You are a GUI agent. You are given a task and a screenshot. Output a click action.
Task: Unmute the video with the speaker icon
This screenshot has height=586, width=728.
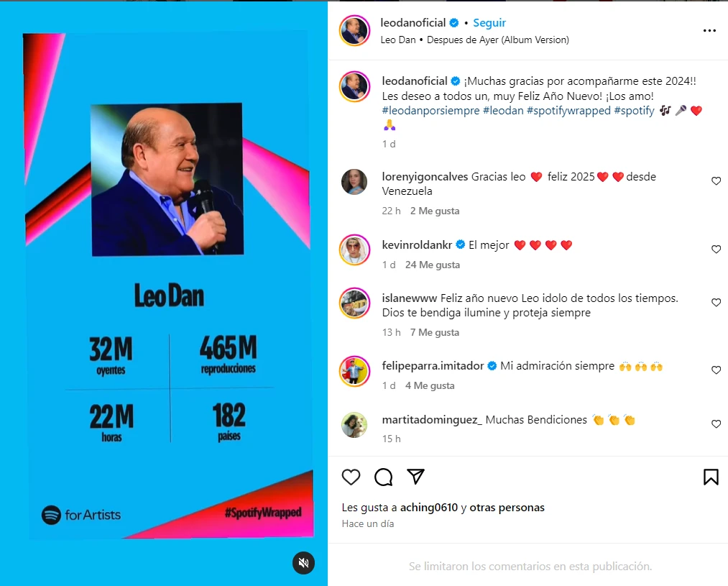tap(304, 563)
